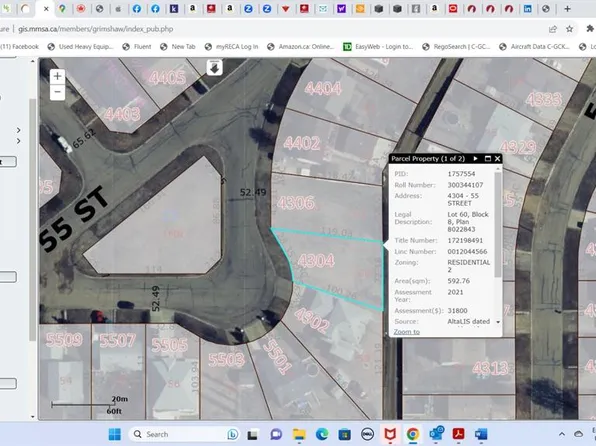Toggle the down-arrow panel button atop the map
Image resolution: width=596 pixels, height=446 pixels.
pos(214,68)
